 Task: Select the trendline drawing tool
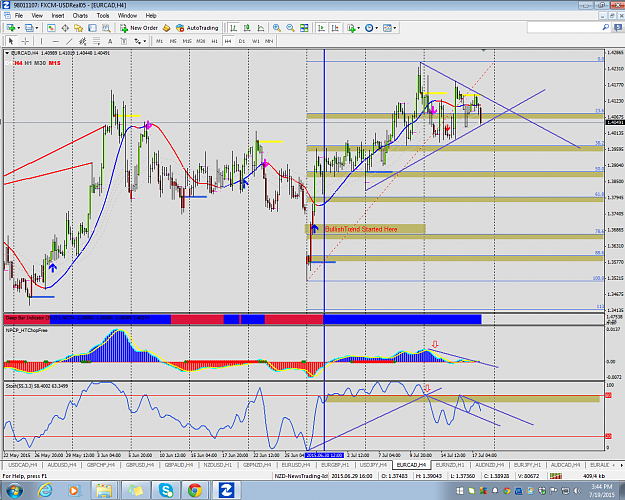coord(69,41)
